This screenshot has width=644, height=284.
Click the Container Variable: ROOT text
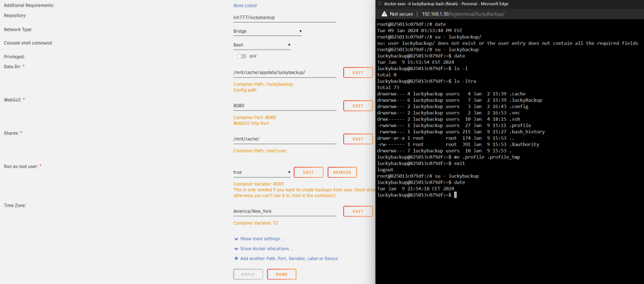point(259,184)
